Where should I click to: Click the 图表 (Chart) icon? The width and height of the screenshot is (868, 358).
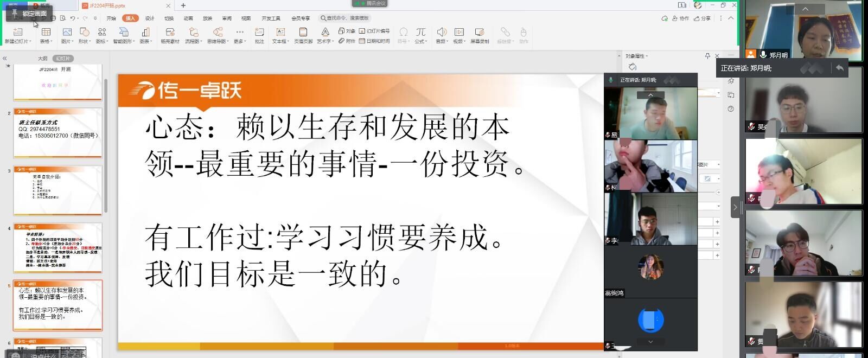pyautogui.click(x=145, y=32)
